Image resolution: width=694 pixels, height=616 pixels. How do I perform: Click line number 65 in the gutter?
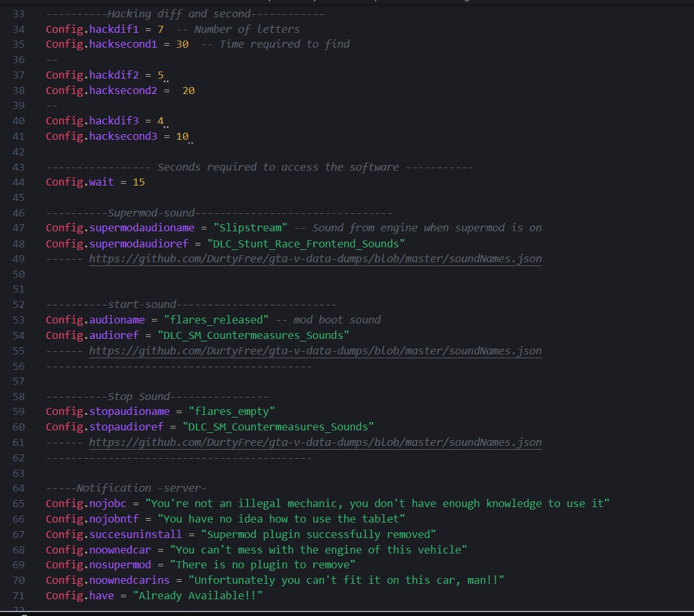coord(18,503)
